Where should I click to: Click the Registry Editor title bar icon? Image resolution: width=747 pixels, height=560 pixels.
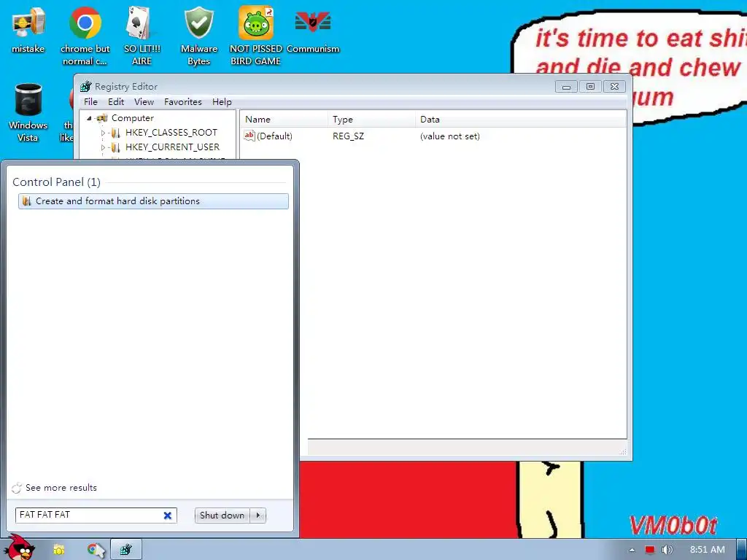pos(86,86)
